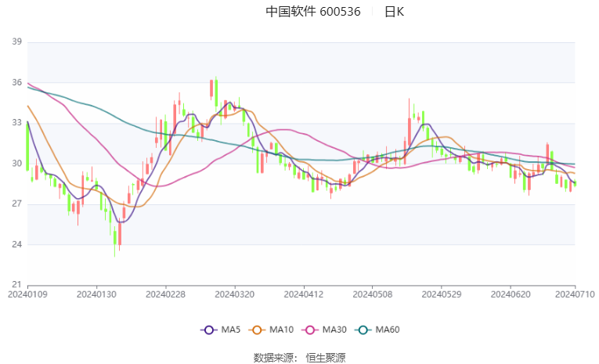Click x-axis date label 20240412
This screenshot has height=364, width=599.
click(303, 294)
